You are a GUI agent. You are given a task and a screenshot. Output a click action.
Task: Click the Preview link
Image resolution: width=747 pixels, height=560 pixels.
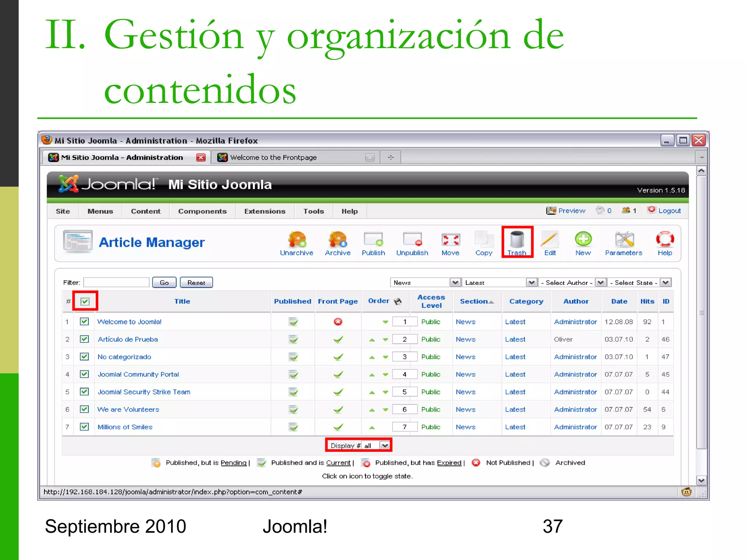click(572, 211)
